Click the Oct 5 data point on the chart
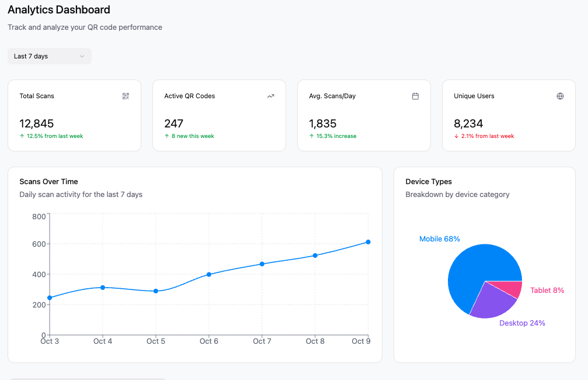This screenshot has width=588, height=380. (x=155, y=291)
